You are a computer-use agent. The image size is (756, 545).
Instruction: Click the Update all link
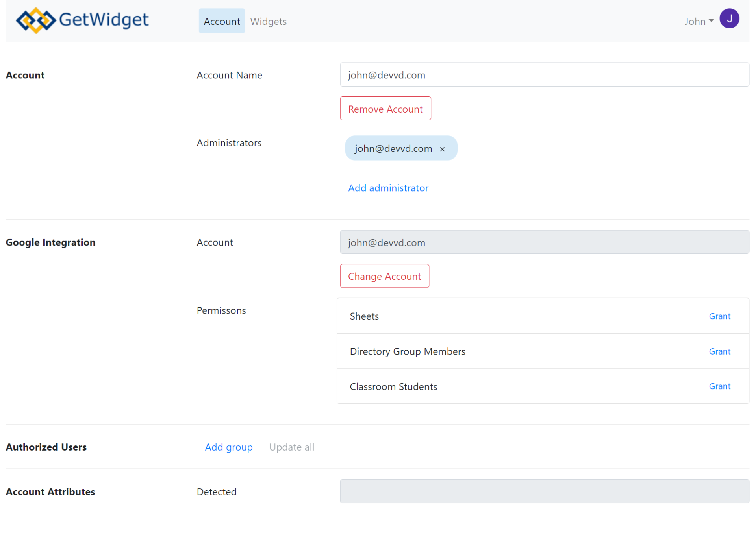[x=291, y=447]
